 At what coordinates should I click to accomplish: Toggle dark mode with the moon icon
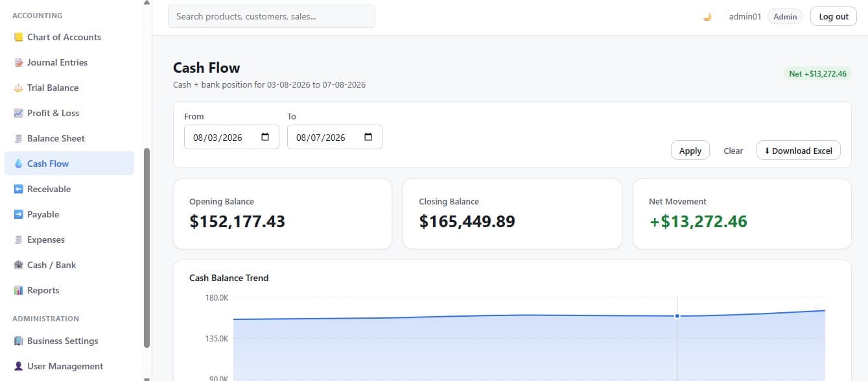tap(707, 17)
